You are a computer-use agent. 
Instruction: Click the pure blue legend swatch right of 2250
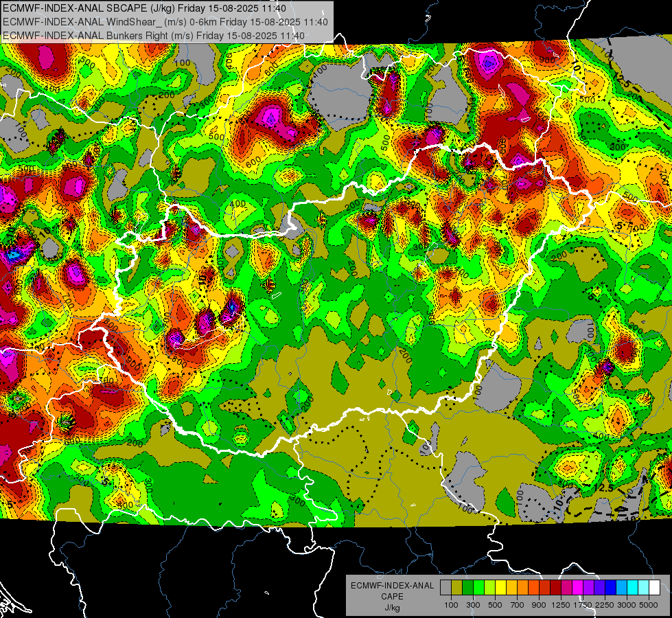tap(611, 588)
